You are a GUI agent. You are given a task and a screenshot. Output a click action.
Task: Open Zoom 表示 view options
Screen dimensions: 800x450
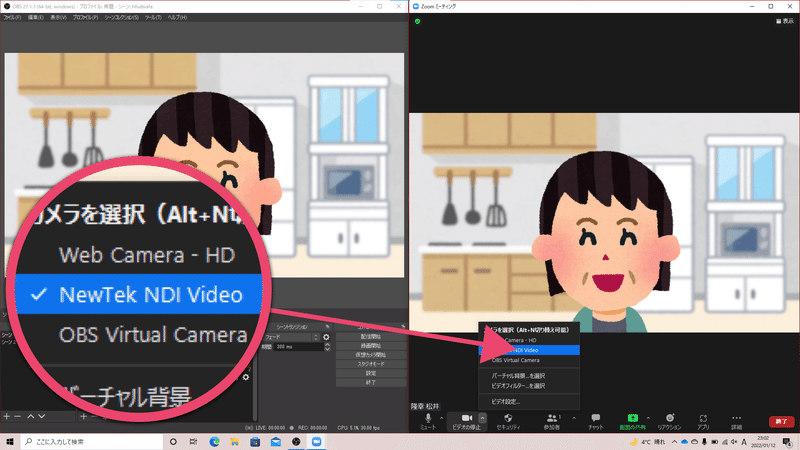(785, 21)
